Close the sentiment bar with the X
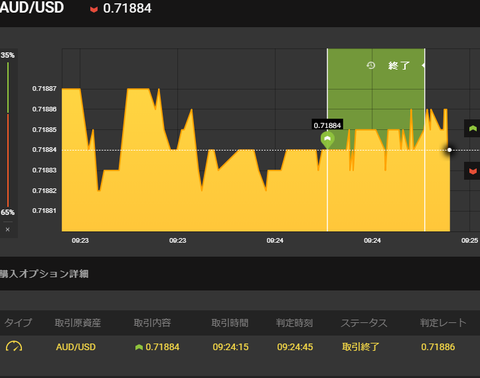Screen dimensions: 480x378 [x=8, y=229]
